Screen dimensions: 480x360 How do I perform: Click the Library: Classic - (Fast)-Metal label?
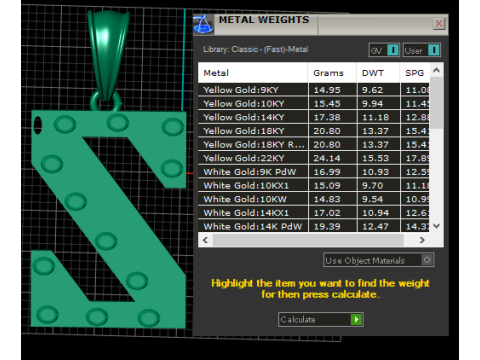256,49
